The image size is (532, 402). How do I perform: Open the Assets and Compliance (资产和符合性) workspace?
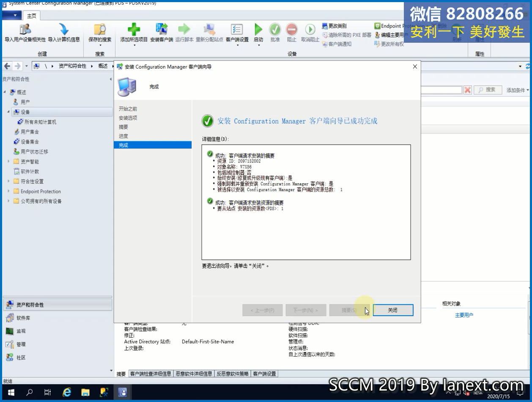click(x=58, y=305)
